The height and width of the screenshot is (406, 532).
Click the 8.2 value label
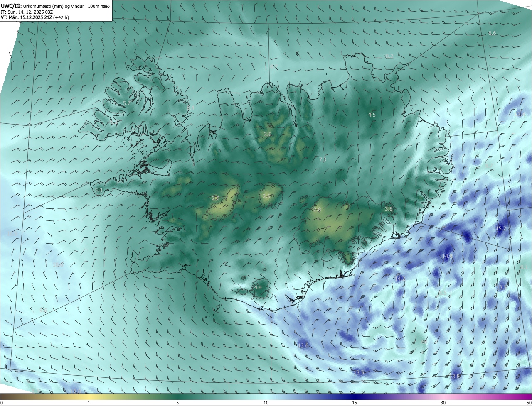[389, 56]
